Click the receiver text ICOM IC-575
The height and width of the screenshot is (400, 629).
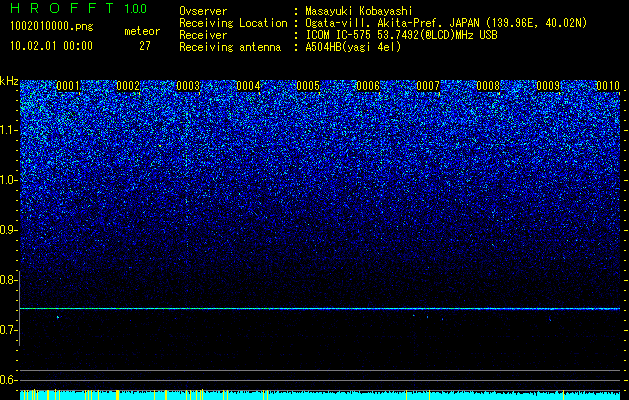pos(340,35)
